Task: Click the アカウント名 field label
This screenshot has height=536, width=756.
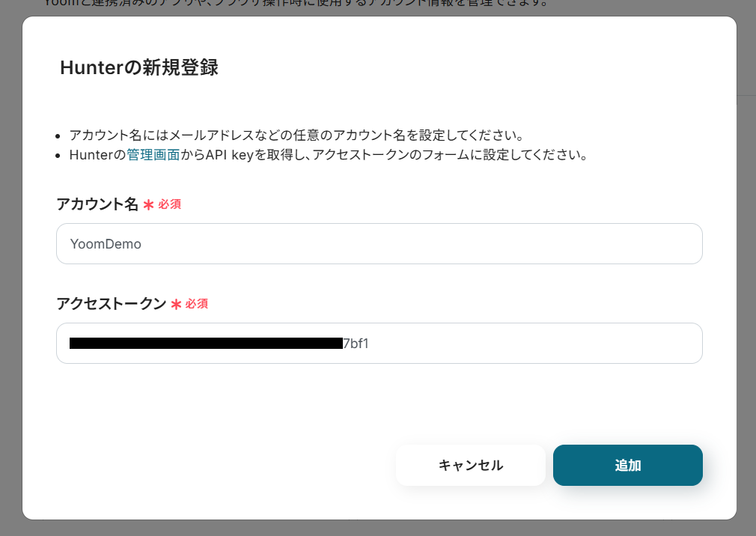Action: tap(97, 204)
